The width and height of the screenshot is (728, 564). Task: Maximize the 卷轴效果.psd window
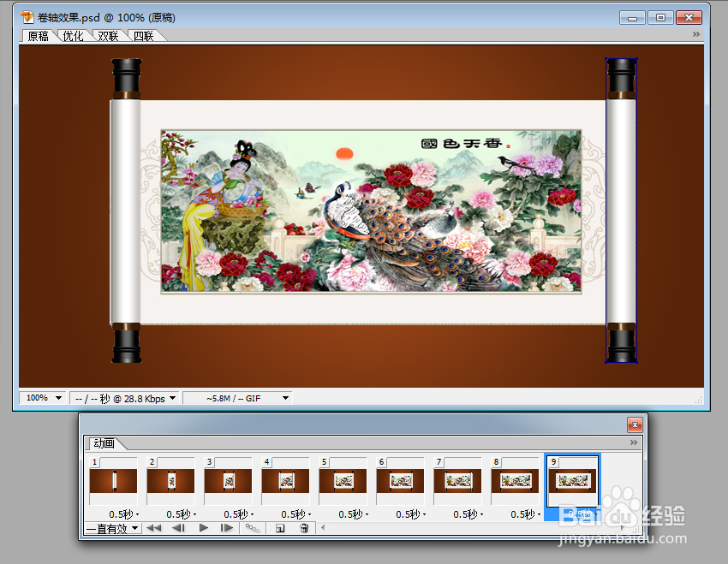click(660, 18)
